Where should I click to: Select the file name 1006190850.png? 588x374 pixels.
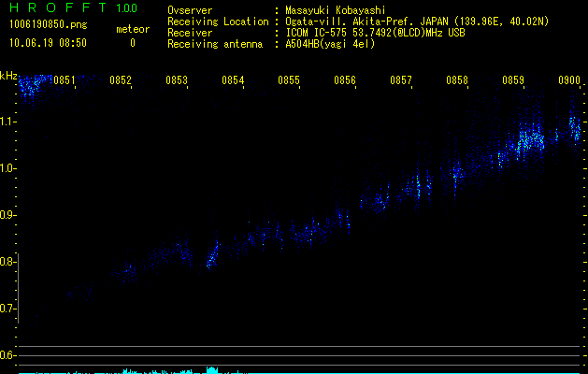coord(49,25)
